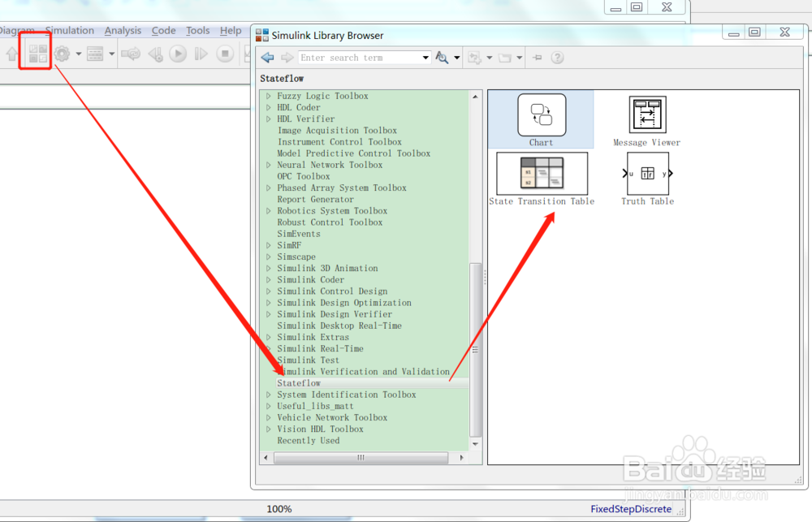Select Model Predictive Control Toolbox

(x=354, y=153)
